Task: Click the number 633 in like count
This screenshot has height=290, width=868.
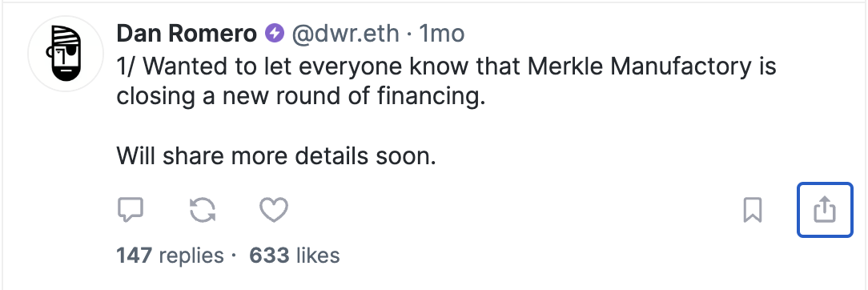Action: pos(269,255)
